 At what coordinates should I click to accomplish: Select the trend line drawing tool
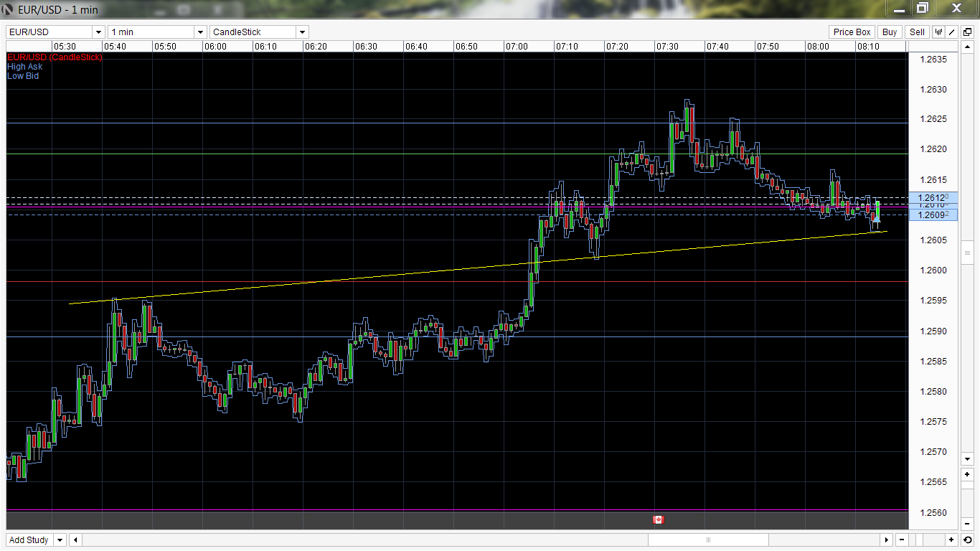952,32
